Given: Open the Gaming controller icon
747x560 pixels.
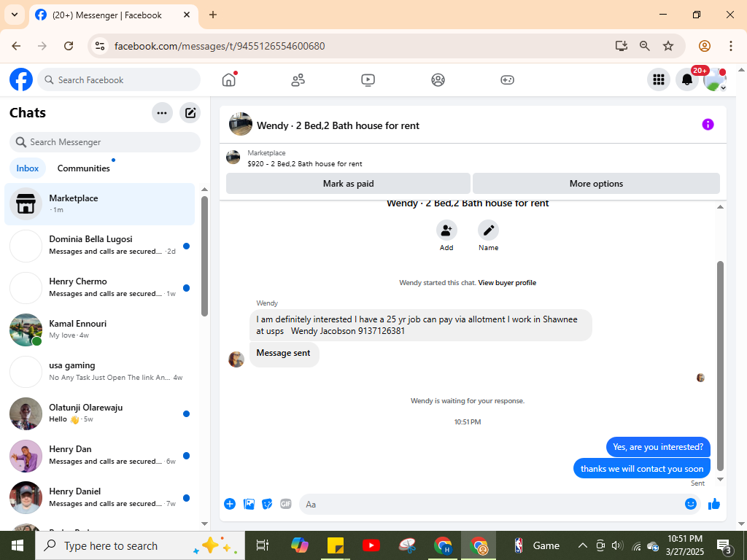Looking at the screenshot, I should 507,80.
